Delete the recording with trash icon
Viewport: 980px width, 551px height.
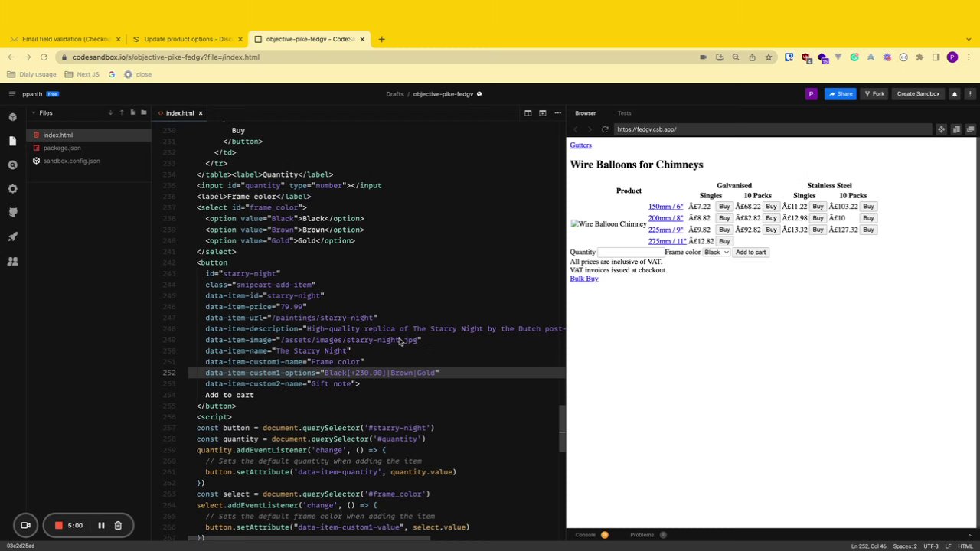point(118,526)
